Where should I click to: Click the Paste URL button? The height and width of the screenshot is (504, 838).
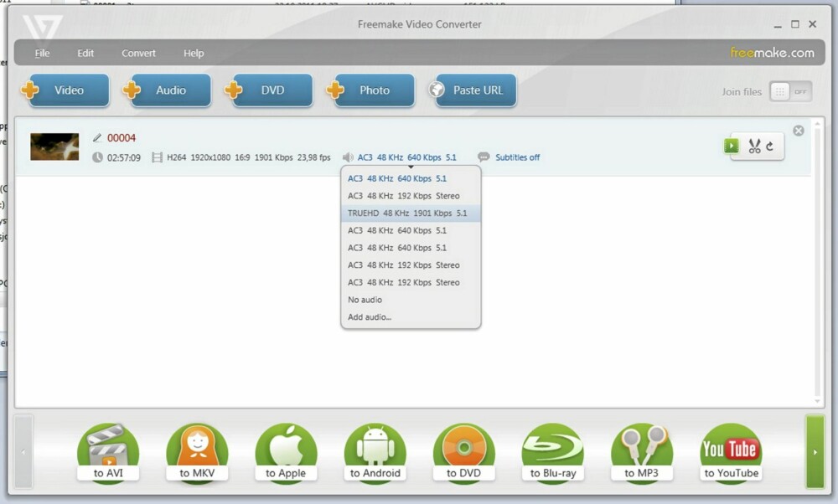click(x=473, y=90)
